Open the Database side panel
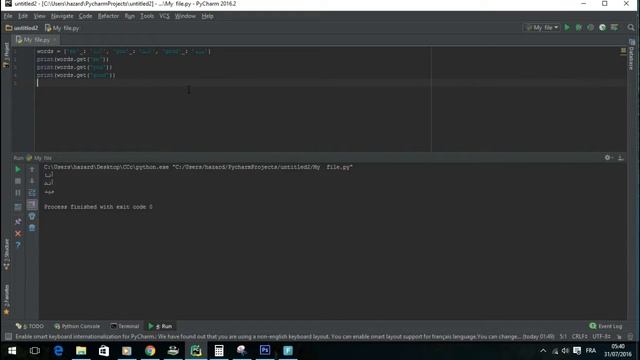This screenshot has height=360, width=640. pyautogui.click(x=631, y=55)
